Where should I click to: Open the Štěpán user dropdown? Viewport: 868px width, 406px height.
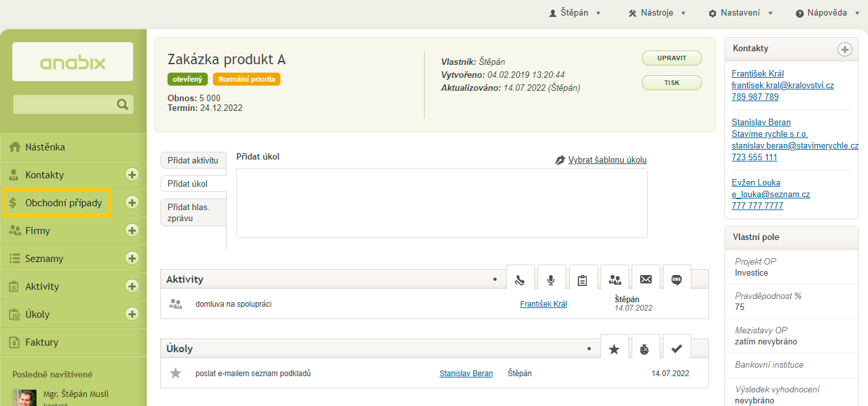coord(575,13)
